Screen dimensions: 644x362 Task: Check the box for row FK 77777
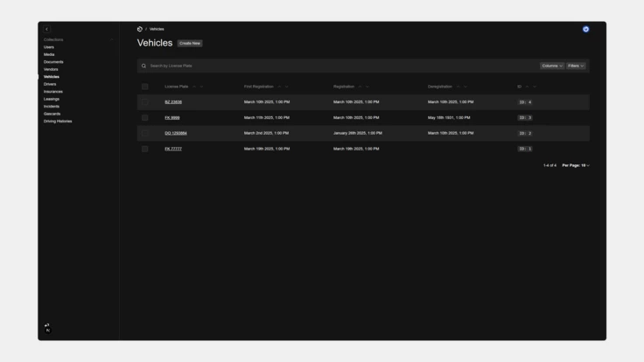145,149
